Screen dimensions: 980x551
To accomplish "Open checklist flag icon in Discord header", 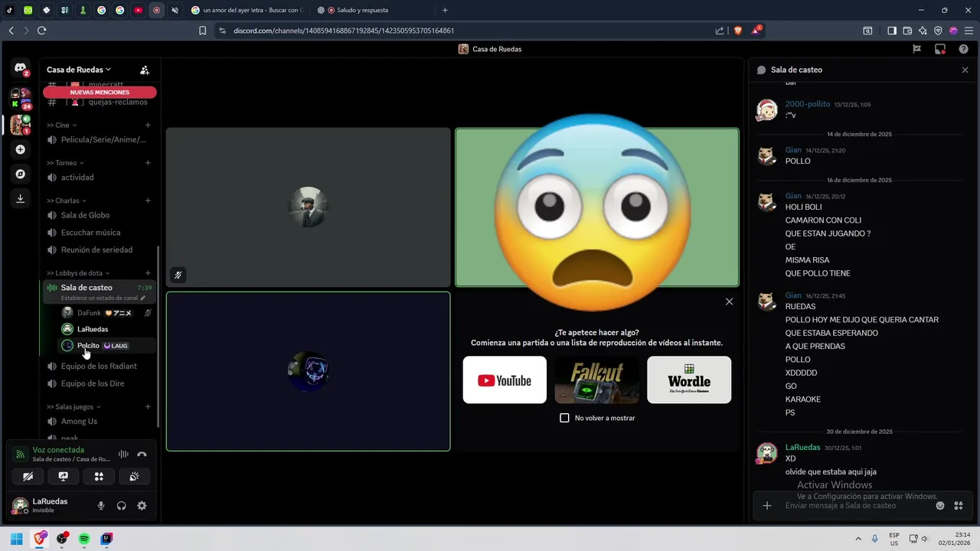I will coord(916,49).
